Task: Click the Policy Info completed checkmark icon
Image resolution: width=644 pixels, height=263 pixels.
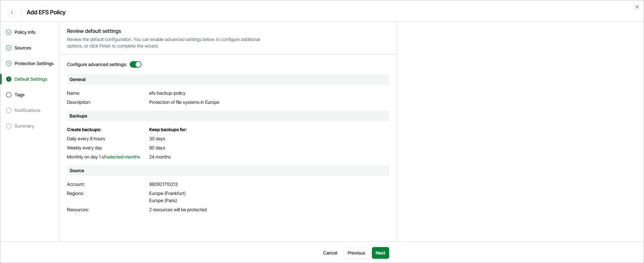Action: (x=9, y=32)
